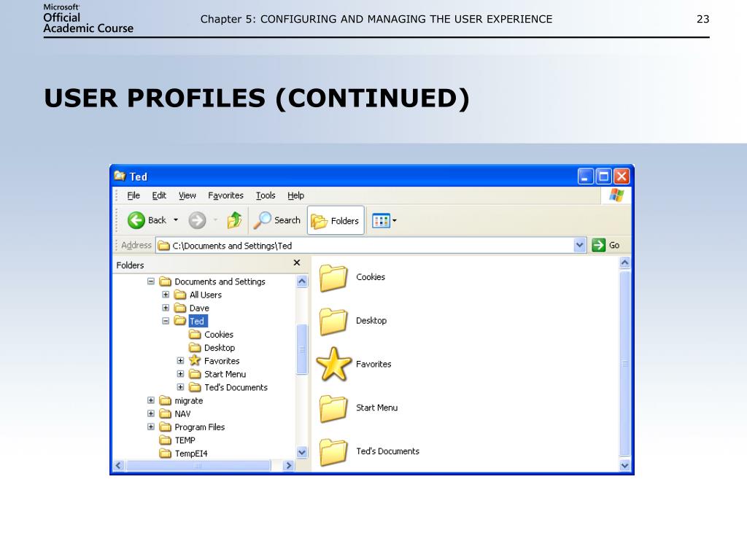Toggle the Folders pane button
Screen dimensions: 747x560
[x=336, y=220]
